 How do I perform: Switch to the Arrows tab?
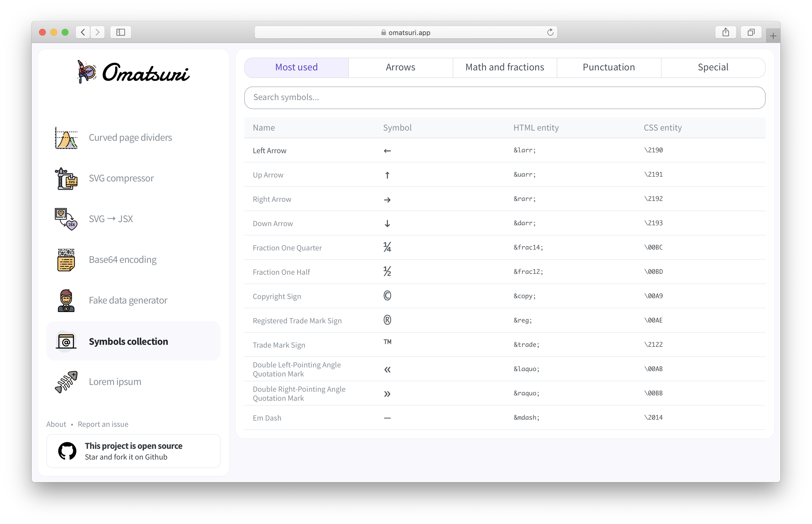[x=400, y=67]
